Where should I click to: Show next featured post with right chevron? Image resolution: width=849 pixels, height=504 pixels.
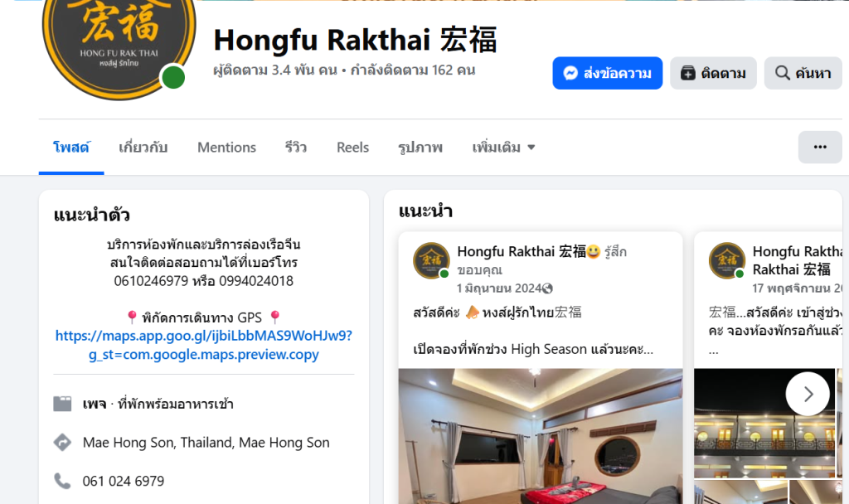(x=808, y=394)
